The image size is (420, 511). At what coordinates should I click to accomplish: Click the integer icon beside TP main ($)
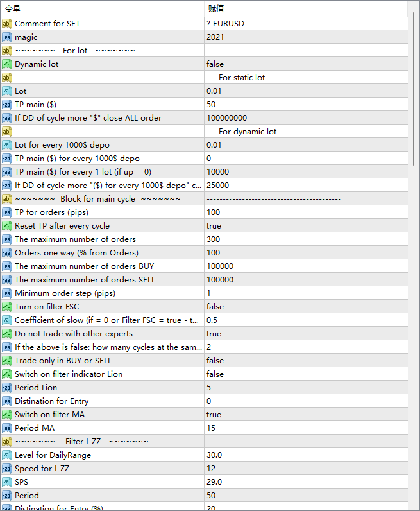pyautogui.click(x=7, y=105)
